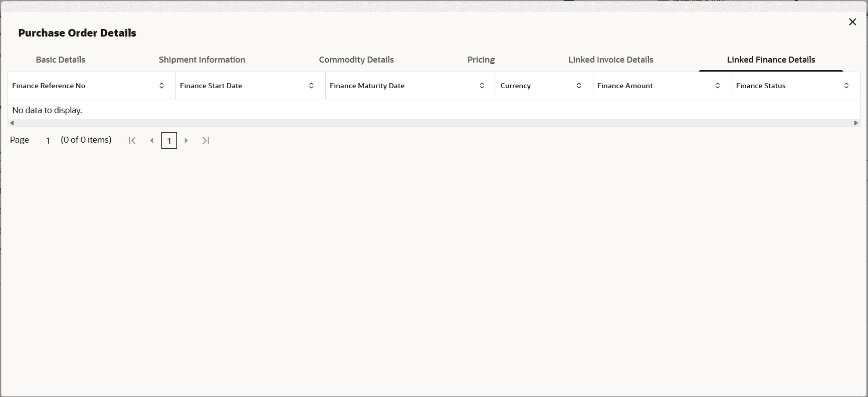Click the Purchase Order Details title
The height and width of the screenshot is (397, 868).
[77, 33]
